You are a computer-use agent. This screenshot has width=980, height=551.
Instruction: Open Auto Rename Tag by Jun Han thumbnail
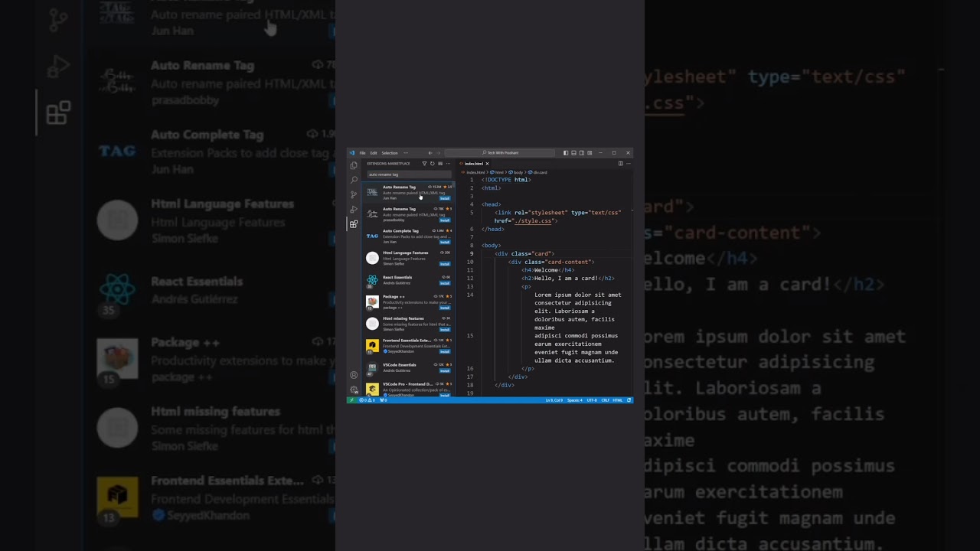click(372, 192)
